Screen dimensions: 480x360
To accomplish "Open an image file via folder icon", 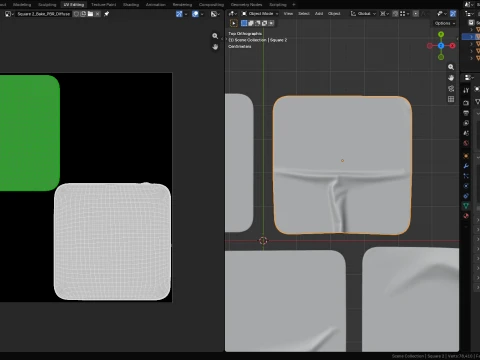I will (x=90, y=14).
